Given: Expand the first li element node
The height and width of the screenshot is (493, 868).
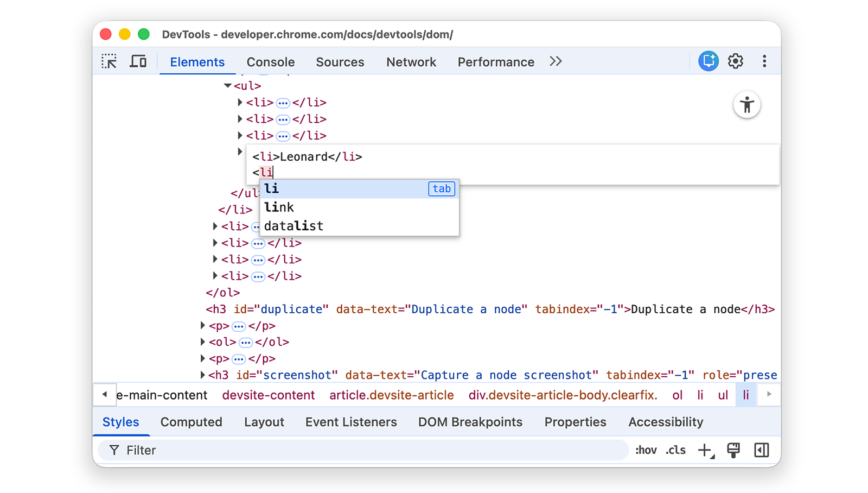Looking at the screenshot, I should (x=239, y=102).
